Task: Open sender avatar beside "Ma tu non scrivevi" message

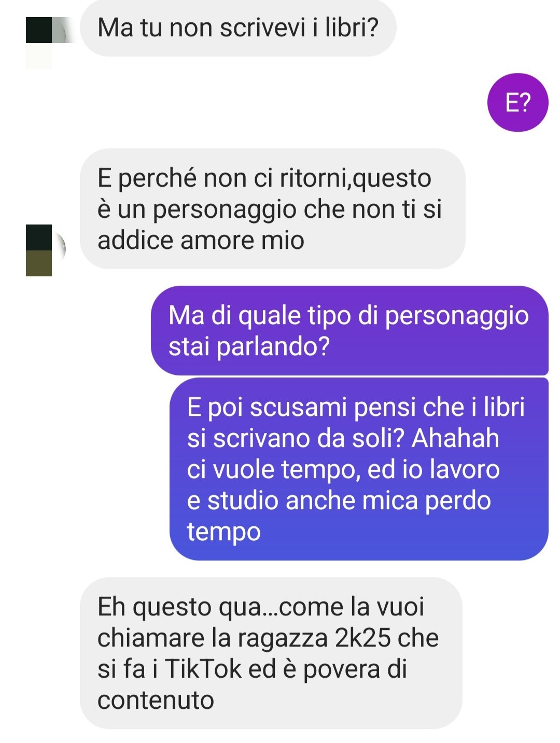Action: click(x=47, y=43)
